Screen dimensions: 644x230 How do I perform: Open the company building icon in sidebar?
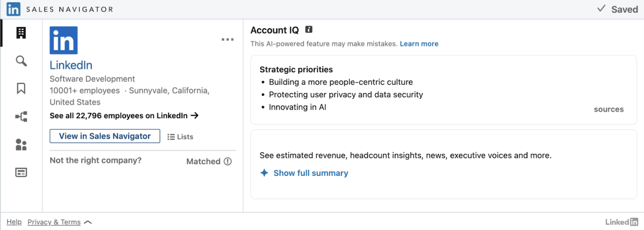[x=21, y=33]
